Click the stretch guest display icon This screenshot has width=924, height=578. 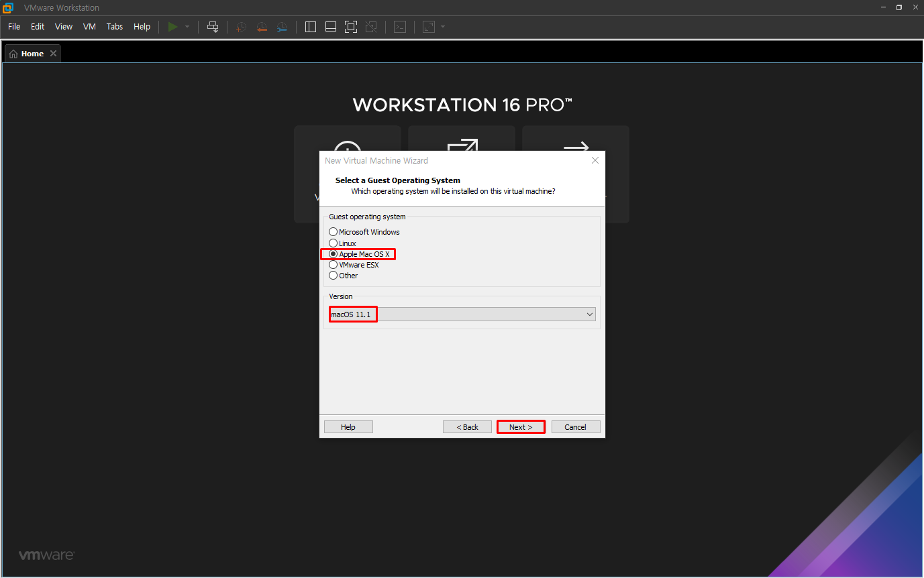(x=428, y=27)
